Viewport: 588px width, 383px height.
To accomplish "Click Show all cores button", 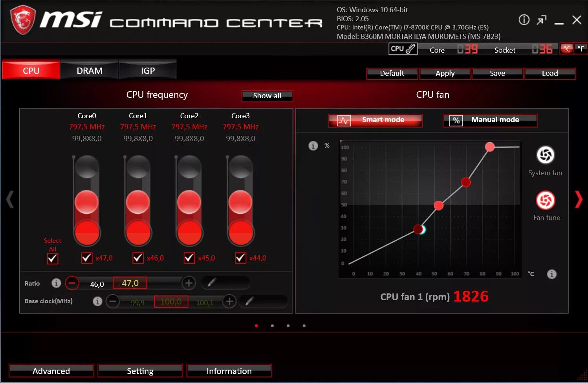I will click(267, 96).
